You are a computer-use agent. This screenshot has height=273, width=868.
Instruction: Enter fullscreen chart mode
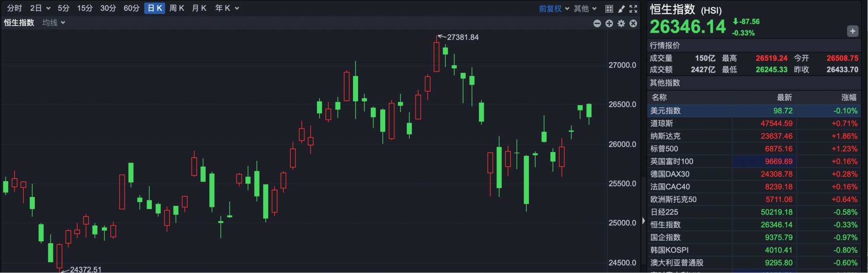633,9
